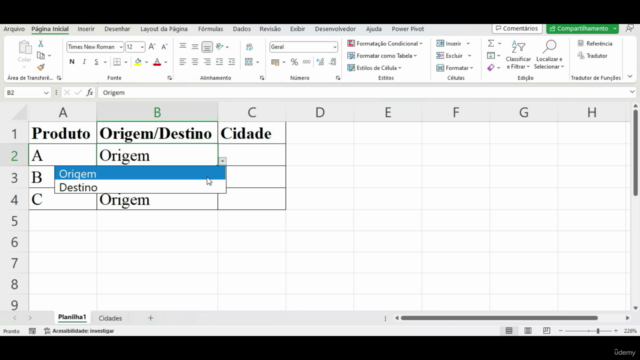
Task: Click the accounting number format icon
Action: 275,62
